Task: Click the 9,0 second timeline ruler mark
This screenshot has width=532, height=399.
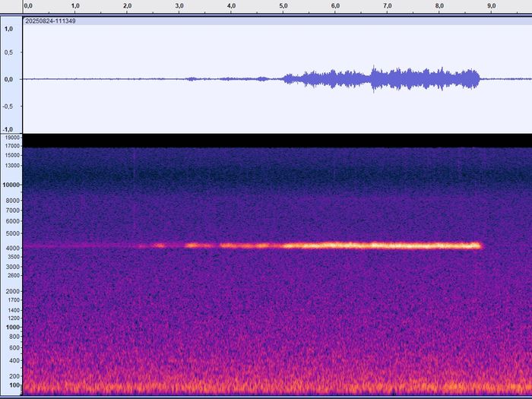Action: point(492,6)
